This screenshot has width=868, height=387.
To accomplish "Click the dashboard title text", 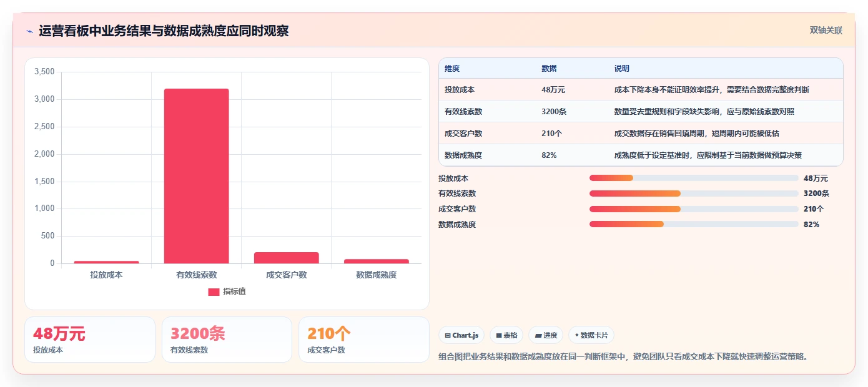I will click(164, 31).
